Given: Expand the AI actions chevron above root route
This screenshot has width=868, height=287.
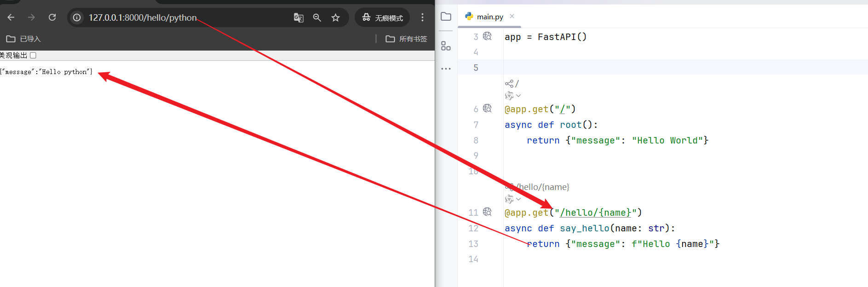Looking at the screenshot, I should tap(518, 96).
